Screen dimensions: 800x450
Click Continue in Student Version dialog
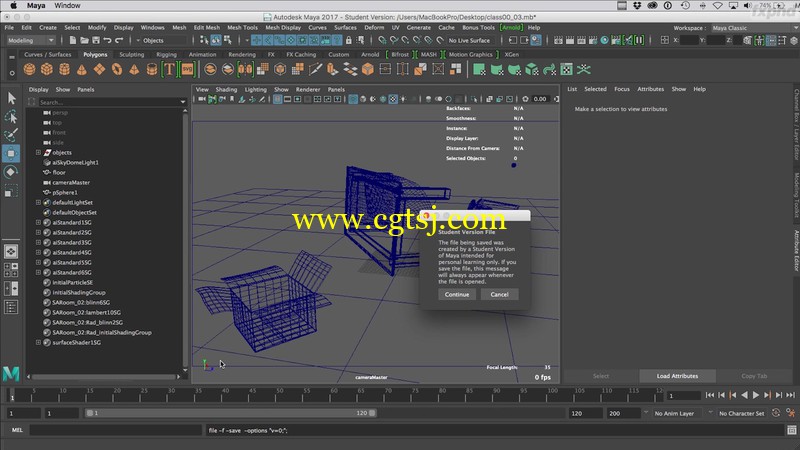[x=457, y=294]
